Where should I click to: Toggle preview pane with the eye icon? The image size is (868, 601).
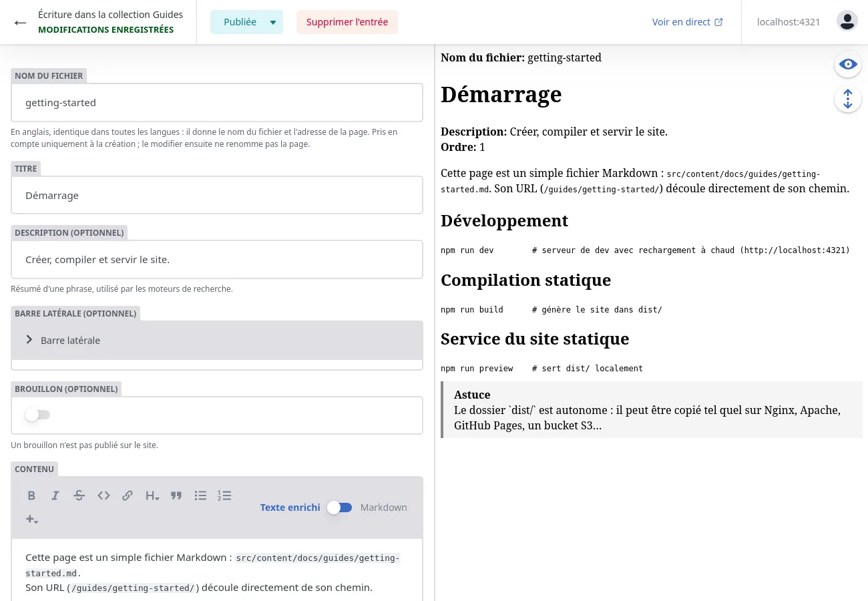point(848,64)
